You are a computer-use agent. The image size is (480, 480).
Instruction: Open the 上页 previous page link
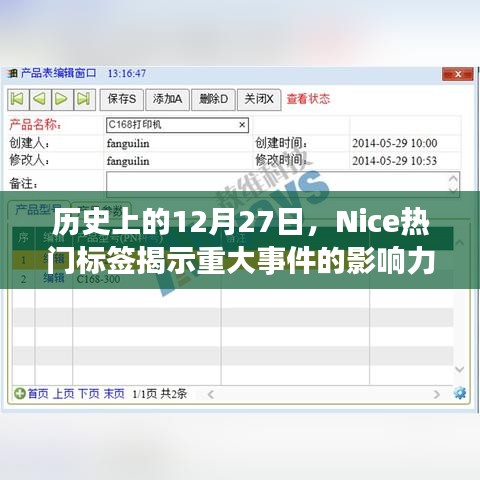(63, 394)
